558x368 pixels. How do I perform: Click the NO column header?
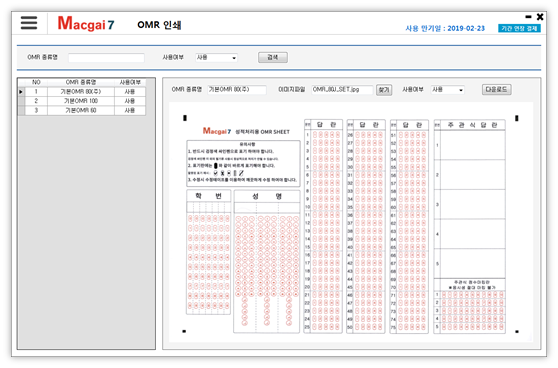(36, 82)
